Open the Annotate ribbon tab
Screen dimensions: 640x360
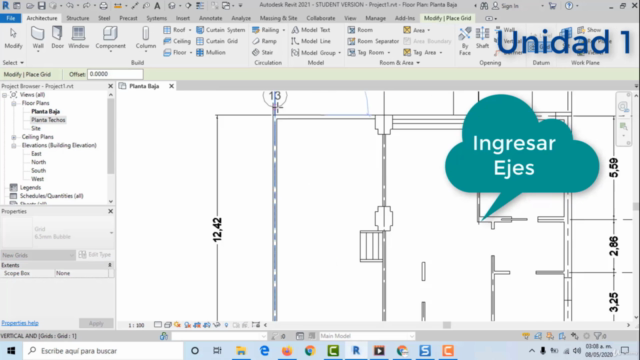[x=211, y=18]
